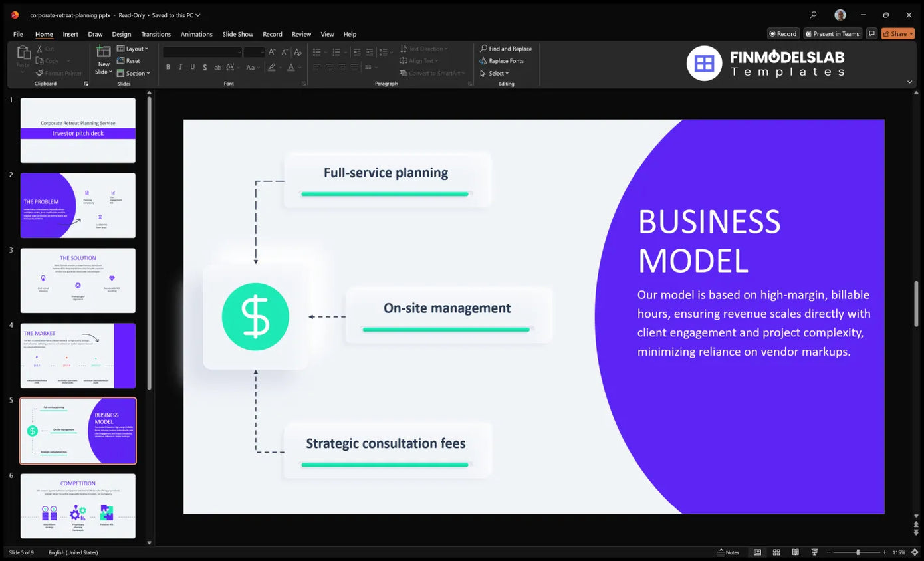Apply Strikethrough to text
This screenshot has width=924, height=561.
pyautogui.click(x=217, y=67)
